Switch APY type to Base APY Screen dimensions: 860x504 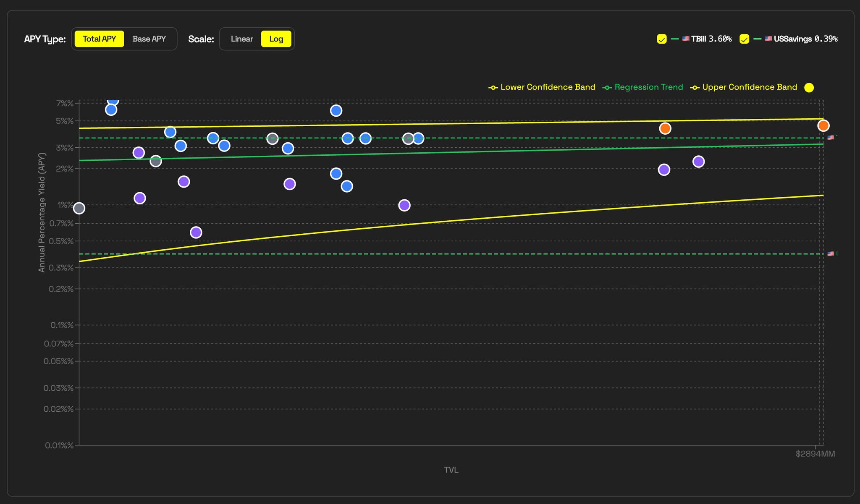coord(149,39)
